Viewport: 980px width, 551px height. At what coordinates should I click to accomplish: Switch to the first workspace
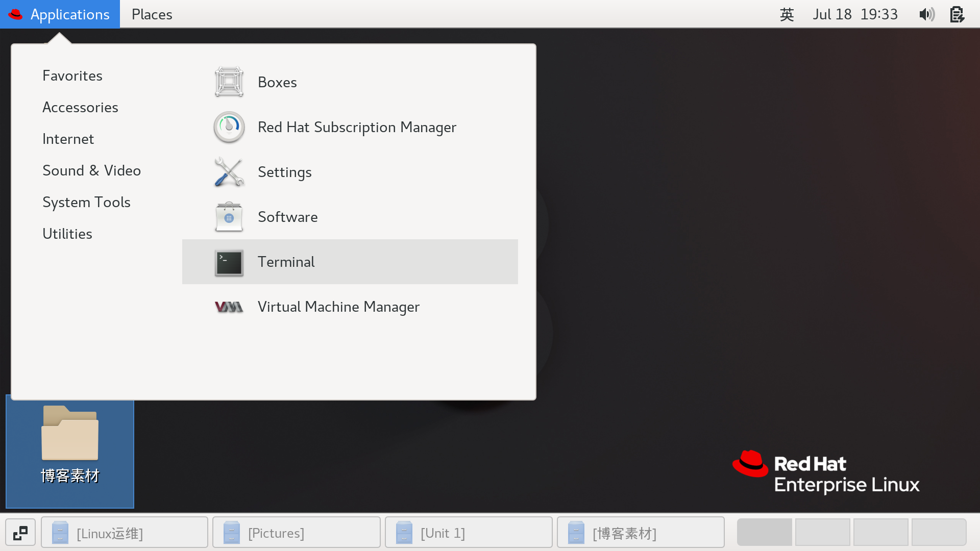pos(765,533)
